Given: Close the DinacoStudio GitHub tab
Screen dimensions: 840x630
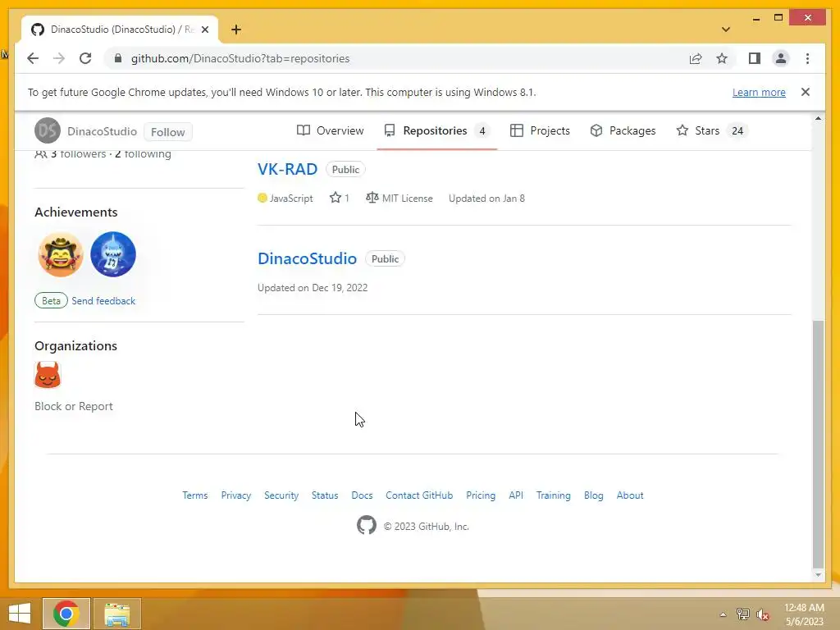Looking at the screenshot, I should (204, 30).
